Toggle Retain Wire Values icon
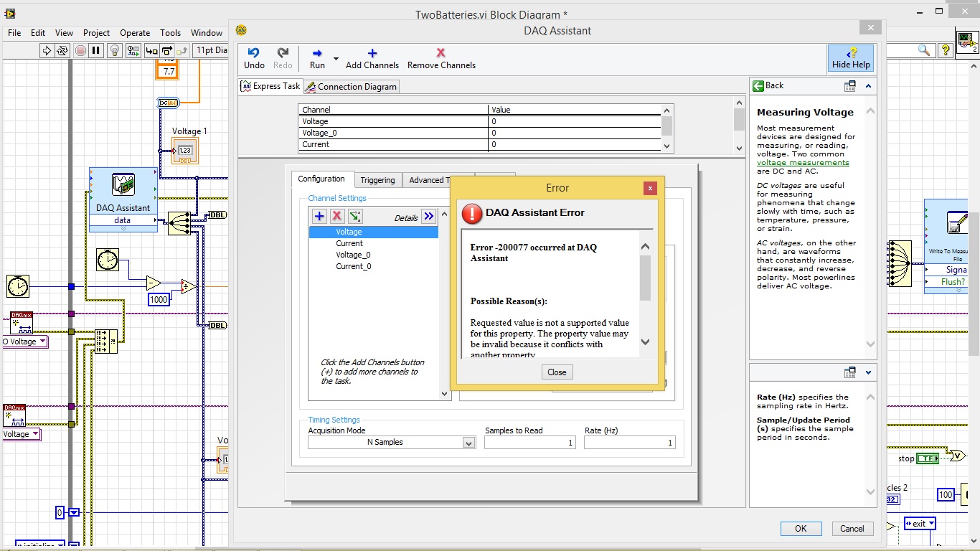 coord(133,50)
